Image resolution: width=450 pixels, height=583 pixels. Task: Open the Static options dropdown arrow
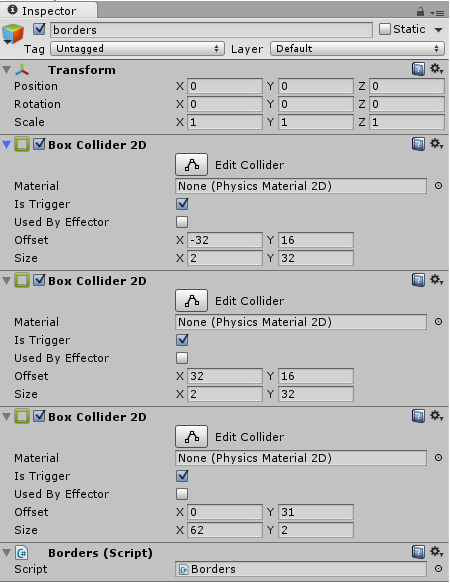click(438, 30)
